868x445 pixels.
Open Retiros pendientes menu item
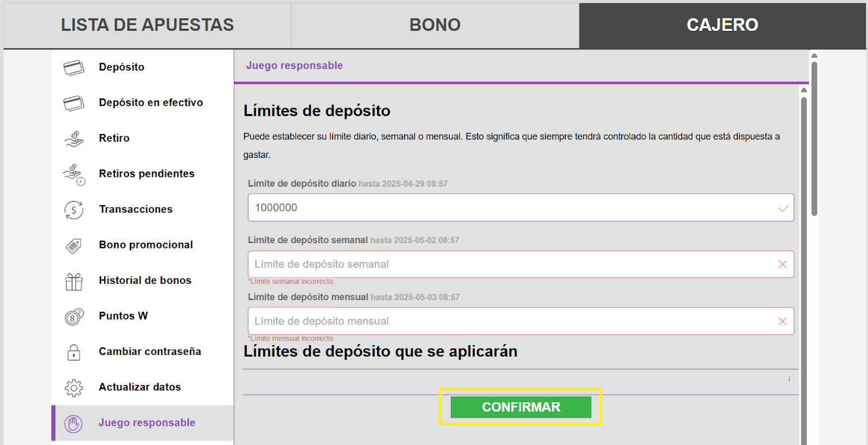pos(143,174)
